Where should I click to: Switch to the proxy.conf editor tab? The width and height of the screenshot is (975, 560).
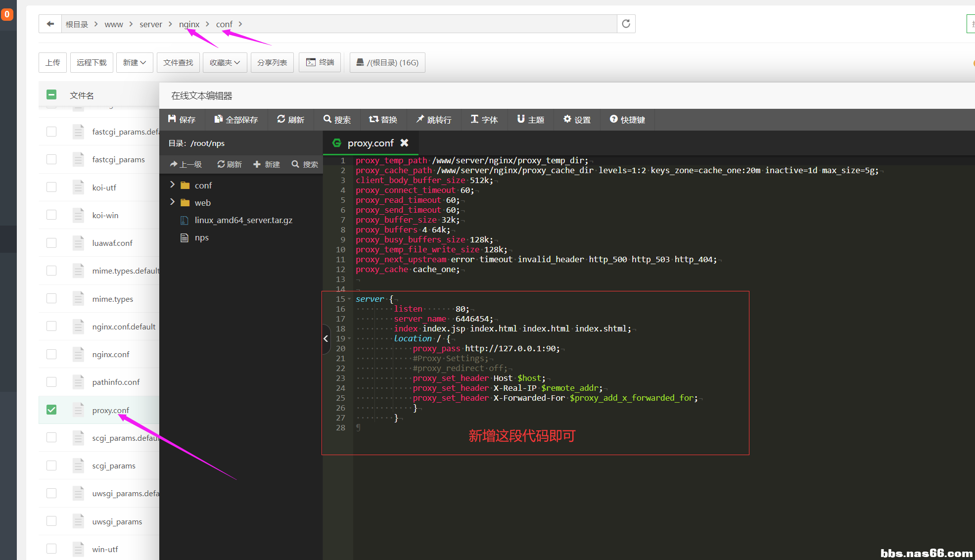click(x=370, y=143)
